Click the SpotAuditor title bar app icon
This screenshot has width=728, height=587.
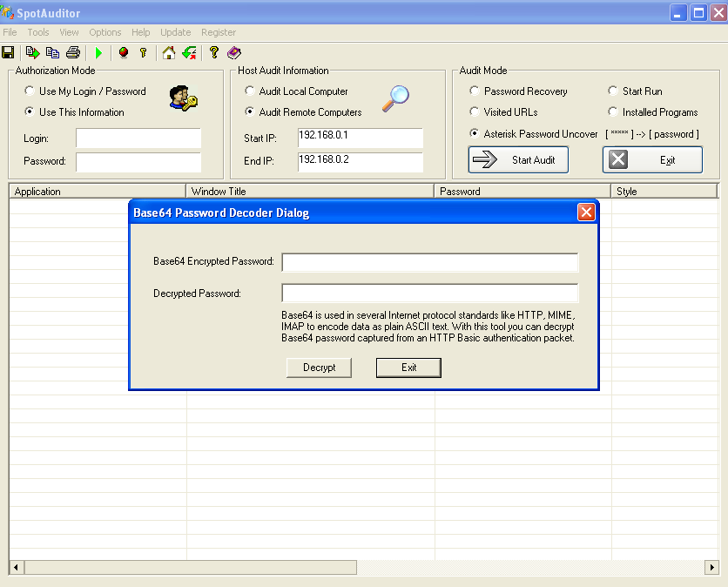(7, 12)
